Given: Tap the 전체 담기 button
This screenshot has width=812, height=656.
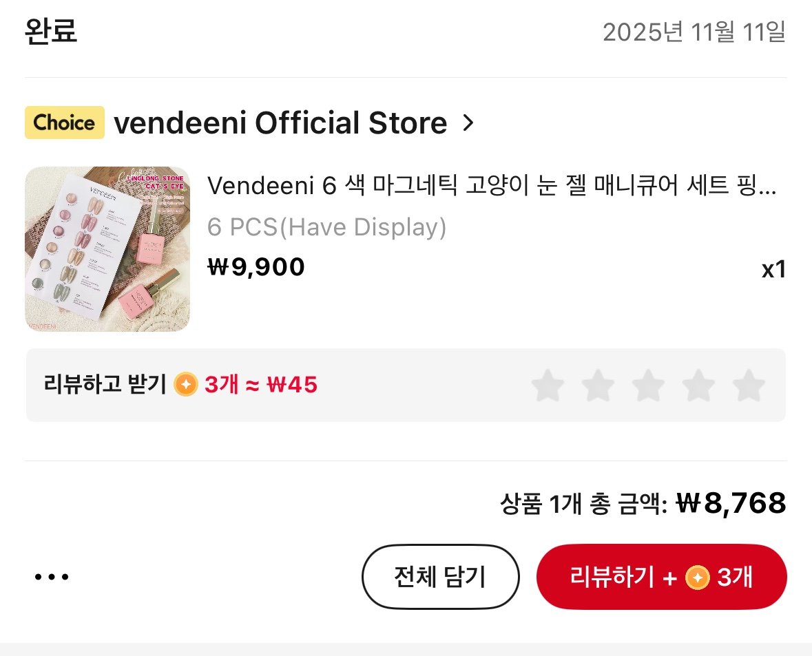Looking at the screenshot, I should pyautogui.click(x=440, y=577).
